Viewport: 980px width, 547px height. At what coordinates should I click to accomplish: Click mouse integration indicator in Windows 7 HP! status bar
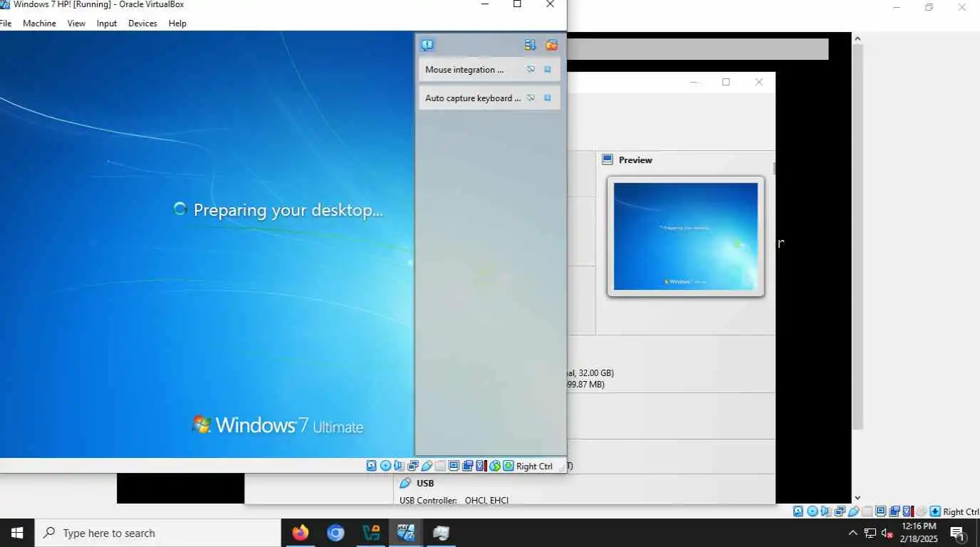coord(495,466)
